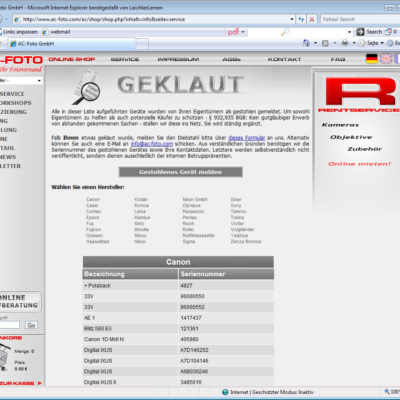Screen dimensions: 400x400
Task: Click the pink pdf toolbar icon
Action: (x=233, y=32)
